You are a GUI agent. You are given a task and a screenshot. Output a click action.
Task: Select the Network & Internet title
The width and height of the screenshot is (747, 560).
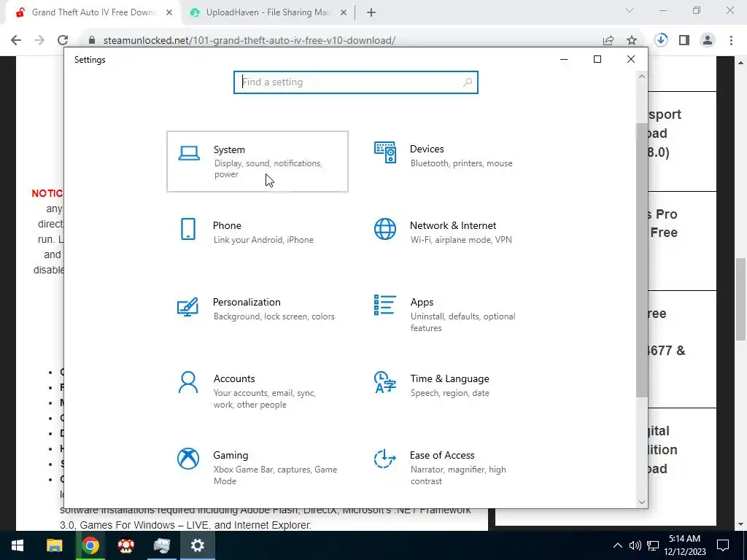click(452, 225)
